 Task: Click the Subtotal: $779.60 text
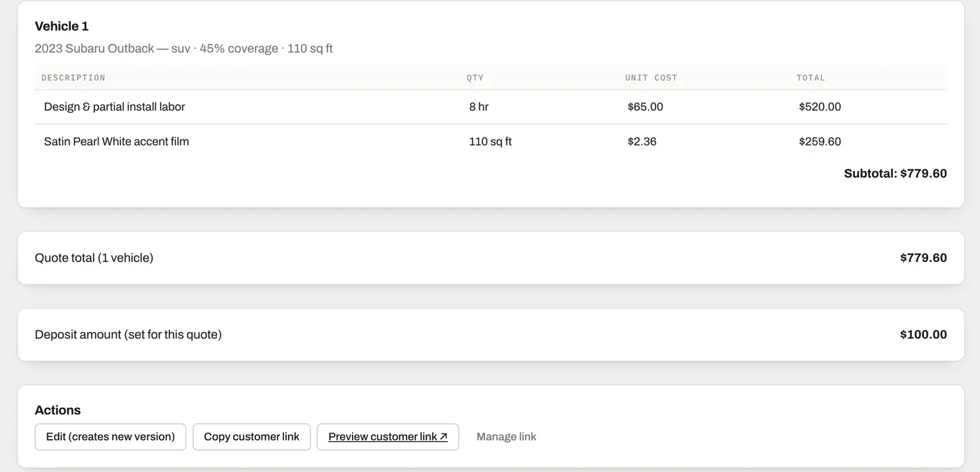pyautogui.click(x=895, y=174)
